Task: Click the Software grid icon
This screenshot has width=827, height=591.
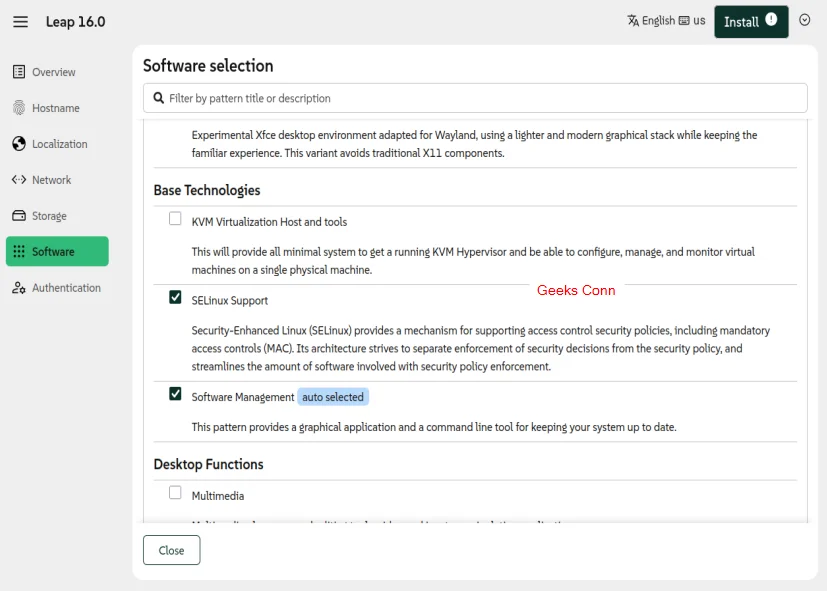Action: pos(21,251)
